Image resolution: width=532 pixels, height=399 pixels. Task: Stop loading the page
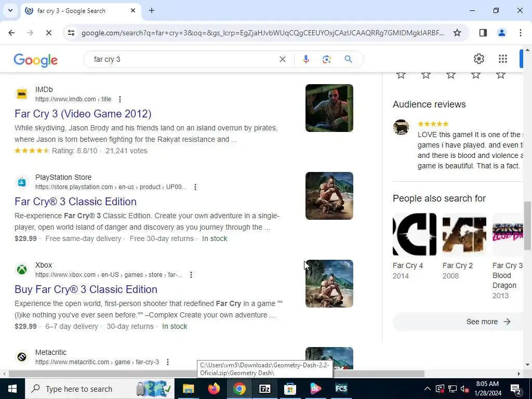pyautogui.click(x=48, y=33)
